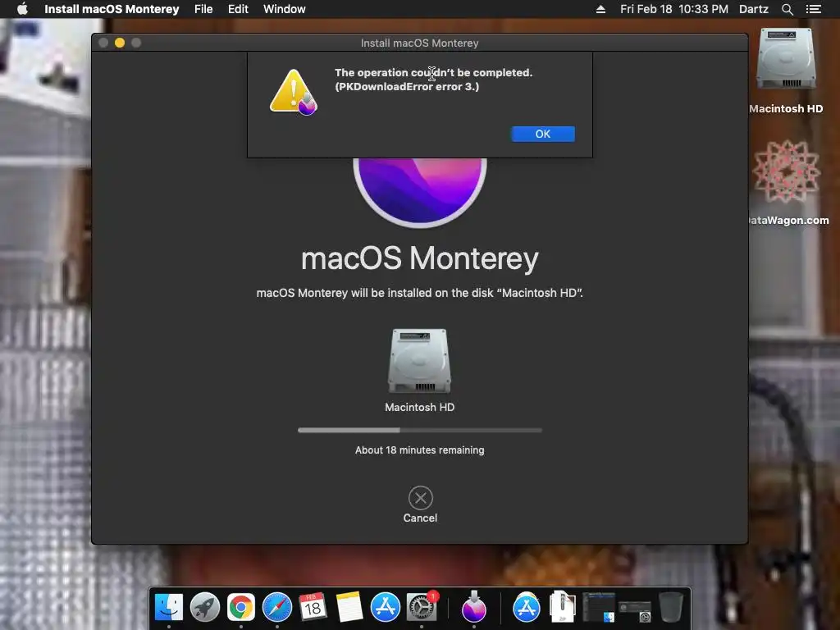
Task: Open the Applications folder stack in Dock
Action: (527, 608)
